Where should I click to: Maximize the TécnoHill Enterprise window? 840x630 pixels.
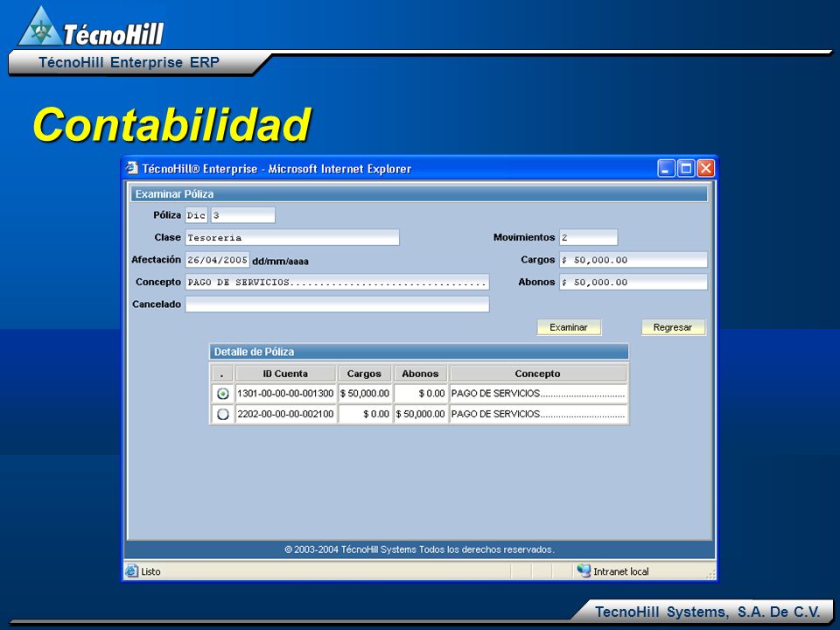point(686,168)
